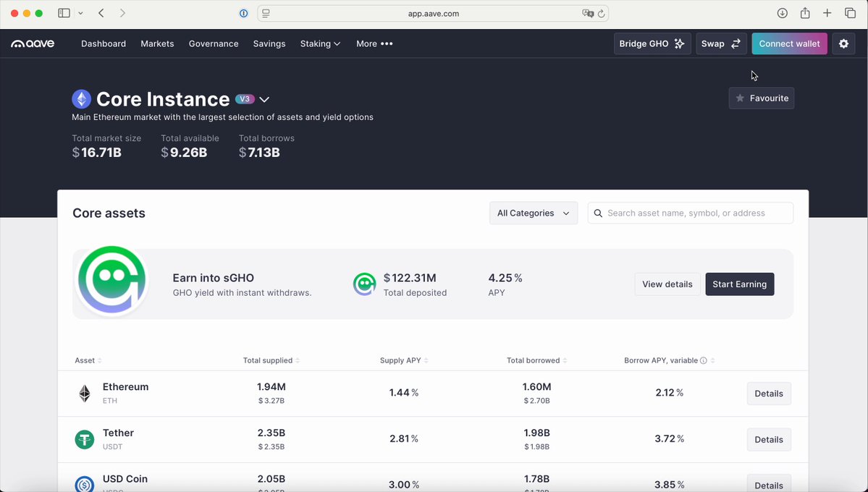Click the Tether asset icon
868x492 pixels.
(84, 439)
